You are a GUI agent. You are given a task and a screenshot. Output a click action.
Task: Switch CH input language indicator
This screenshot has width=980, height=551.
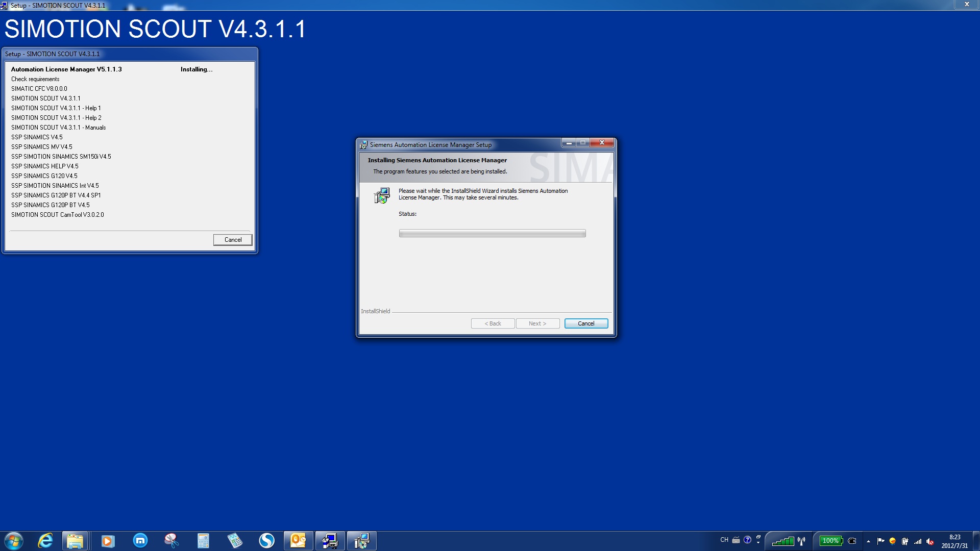pos(724,540)
